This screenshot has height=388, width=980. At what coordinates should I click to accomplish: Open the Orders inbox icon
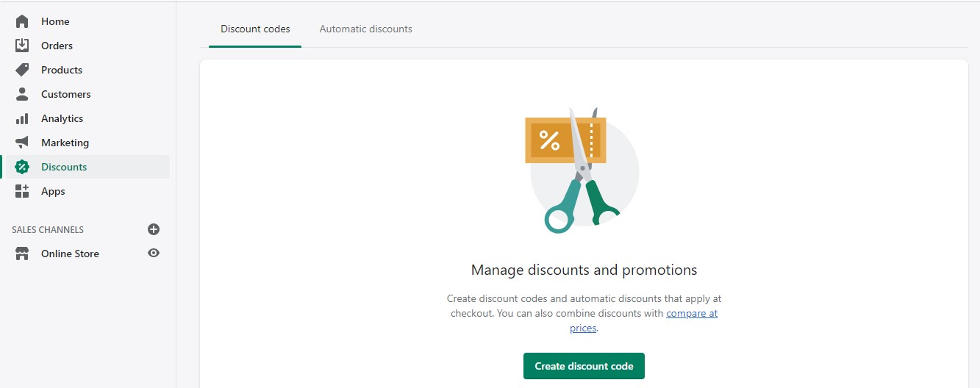coord(22,46)
